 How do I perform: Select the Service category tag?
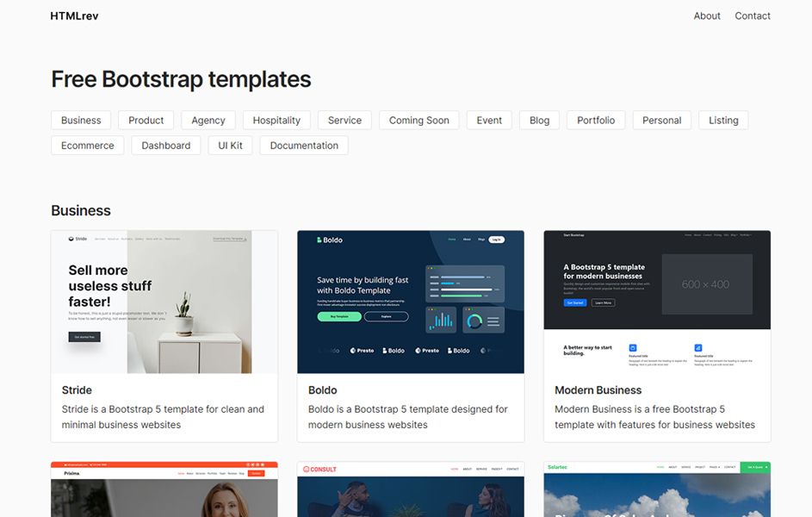[x=345, y=120]
